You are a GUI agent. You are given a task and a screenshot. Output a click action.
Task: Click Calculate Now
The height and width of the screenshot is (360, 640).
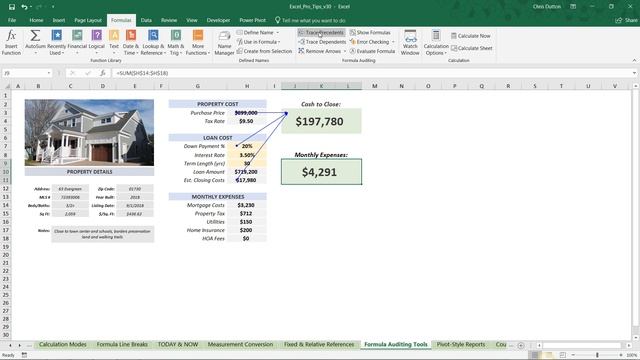[x=471, y=36]
